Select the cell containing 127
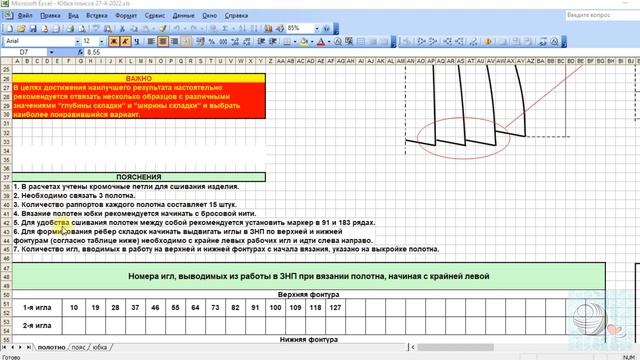Image resolution: width=640 pixels, height=360 pixels. pyautogui.click(x=335, y=308)
